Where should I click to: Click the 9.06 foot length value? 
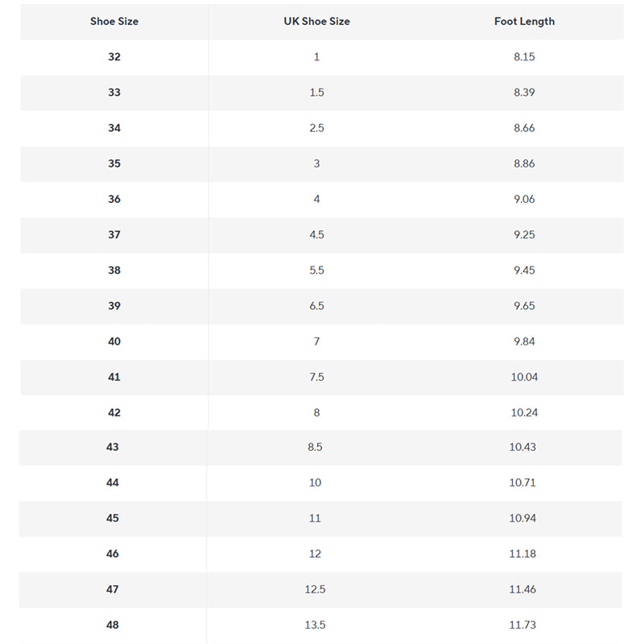pos(524,199)
